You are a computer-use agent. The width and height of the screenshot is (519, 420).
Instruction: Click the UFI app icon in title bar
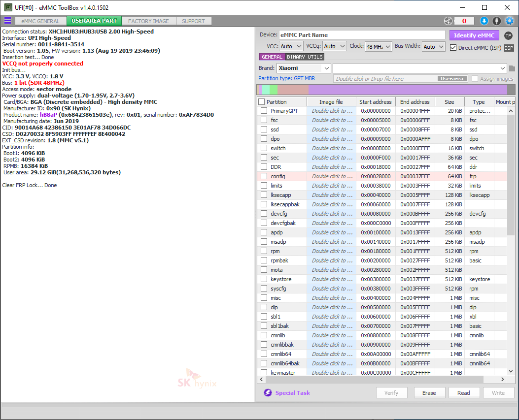pyautogui.click(x=8, y=7)
